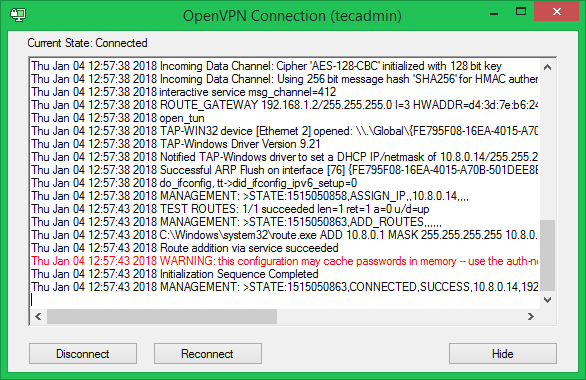Click 'Successful ARP Flush on interface' line
Viewport: 586px width, 380px height.
pyautogui.click(x=284, y=170)
